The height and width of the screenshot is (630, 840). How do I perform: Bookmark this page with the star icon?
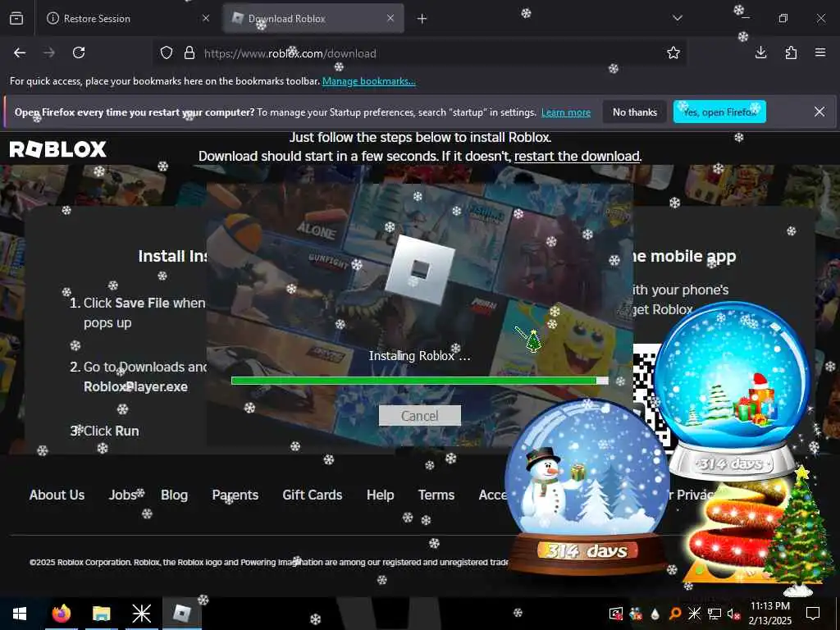(673, 52)
